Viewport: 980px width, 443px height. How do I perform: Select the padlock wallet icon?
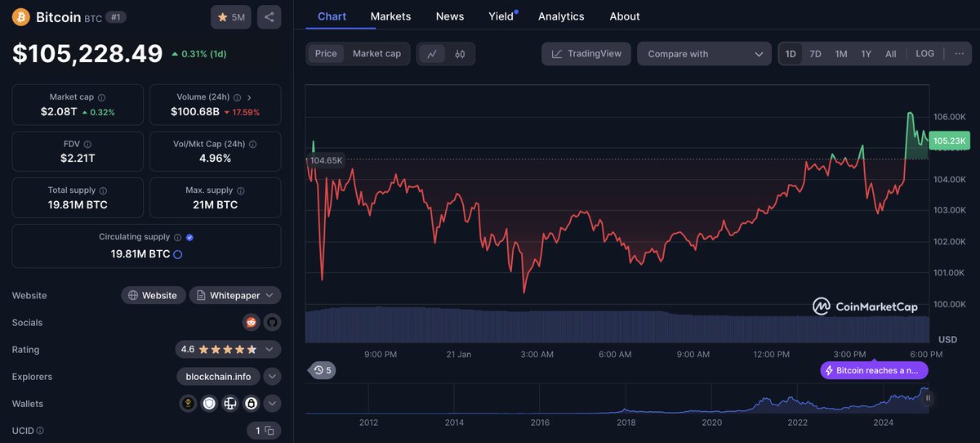252,403
